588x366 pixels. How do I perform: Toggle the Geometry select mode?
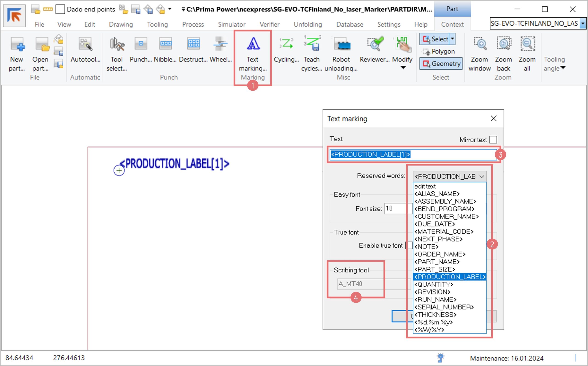coord(441,64)
